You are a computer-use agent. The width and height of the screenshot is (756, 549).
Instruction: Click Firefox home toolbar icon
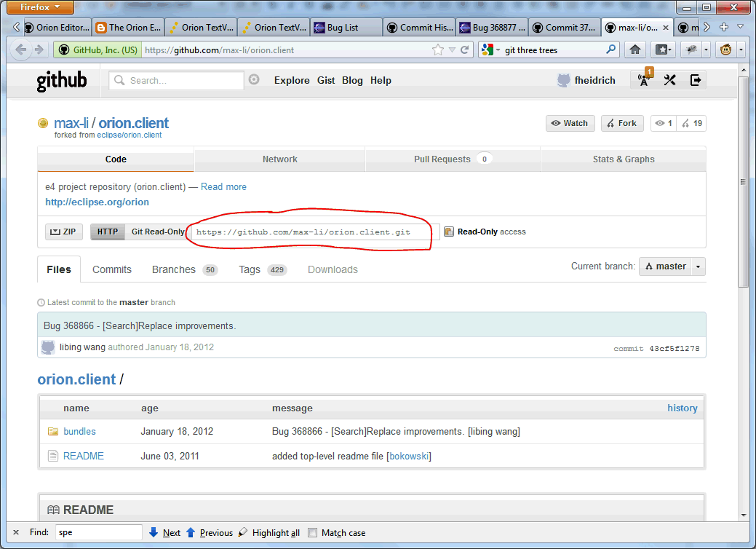coord(635,50)
